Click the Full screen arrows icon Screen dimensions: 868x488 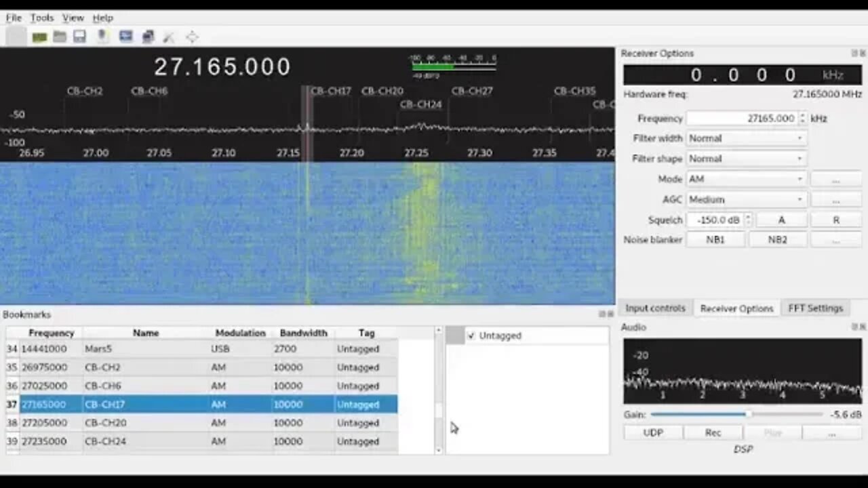[192, 37]
